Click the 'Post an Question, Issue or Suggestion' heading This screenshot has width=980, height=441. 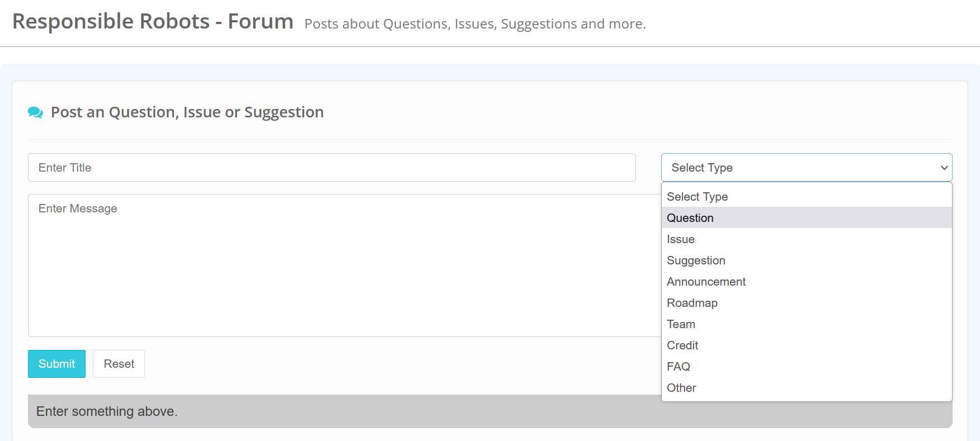click(187, 112)
